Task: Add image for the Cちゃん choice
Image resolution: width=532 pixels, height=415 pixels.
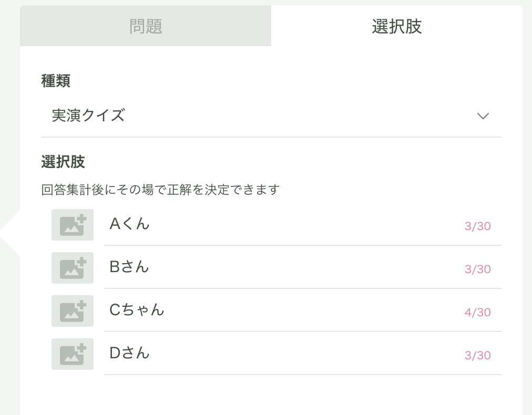Action: pos(72,311)
